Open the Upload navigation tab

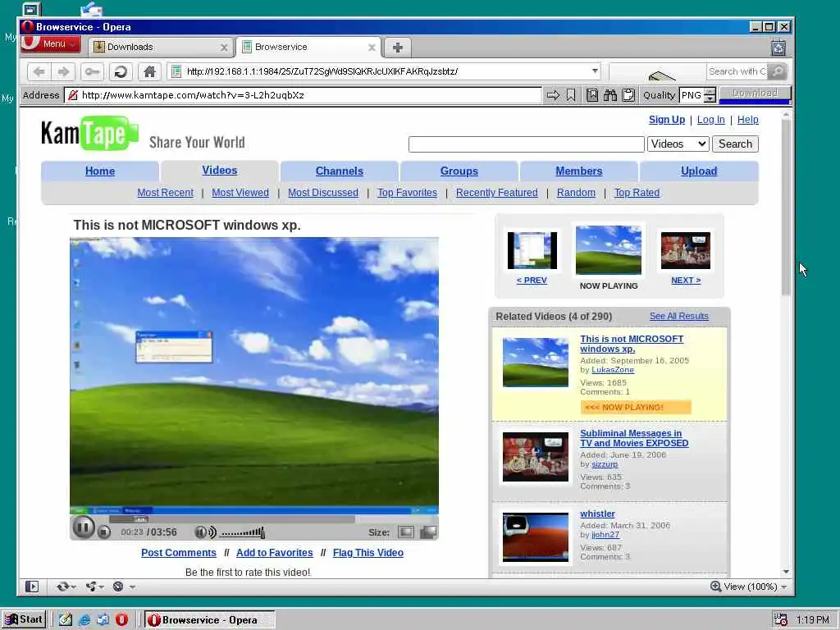pos(699,171)
